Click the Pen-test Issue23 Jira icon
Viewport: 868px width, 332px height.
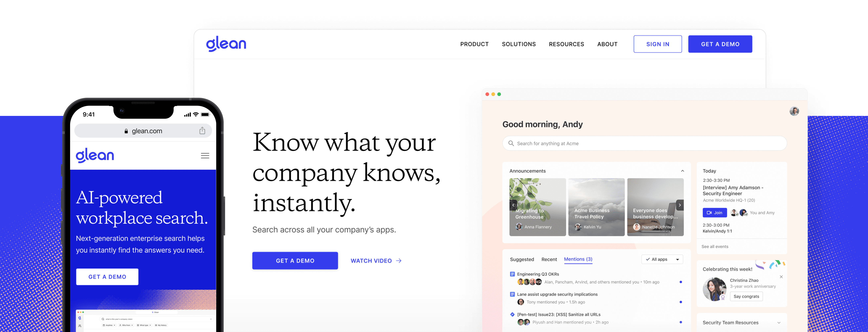click(x=512, y=314)
